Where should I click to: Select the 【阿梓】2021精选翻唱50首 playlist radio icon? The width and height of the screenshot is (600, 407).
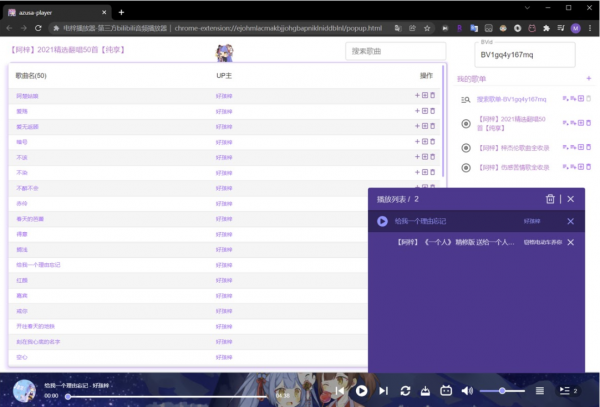pos(466,123)
